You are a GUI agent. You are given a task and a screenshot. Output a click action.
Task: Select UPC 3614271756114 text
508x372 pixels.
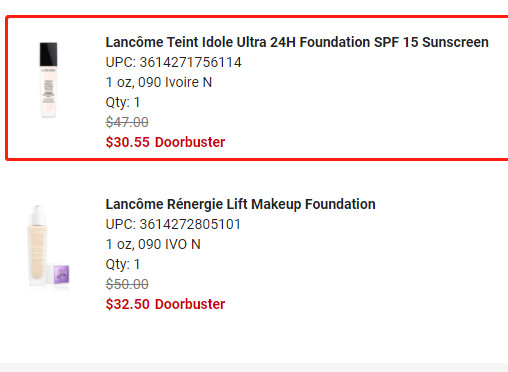click(x=173, y=62)
